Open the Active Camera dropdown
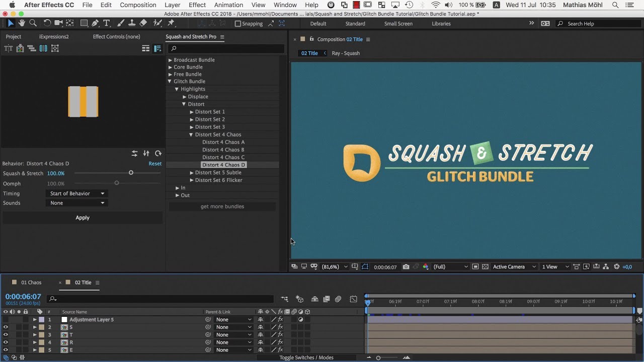Image resolution: width=644 pixels, height=362 pixels. 513,267
